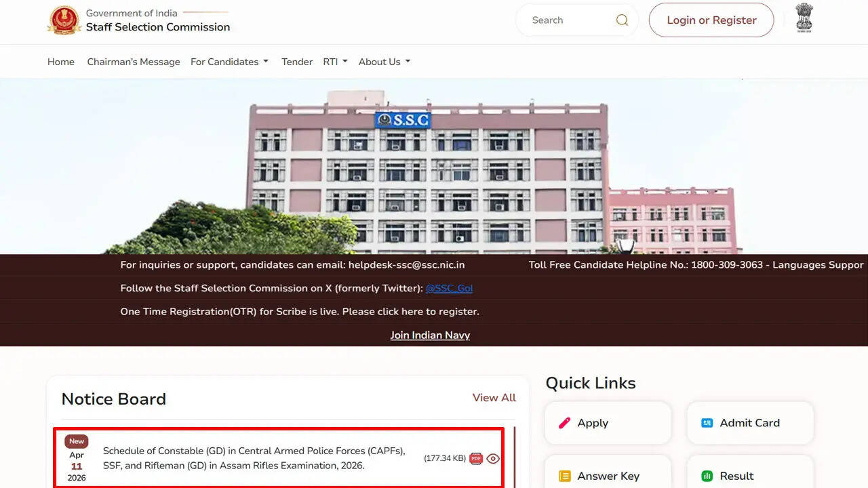The image size is (868, 488).
Task: Click the pencil icon on the Apply card
Action: pyautogui.click(x=564, y=422)
